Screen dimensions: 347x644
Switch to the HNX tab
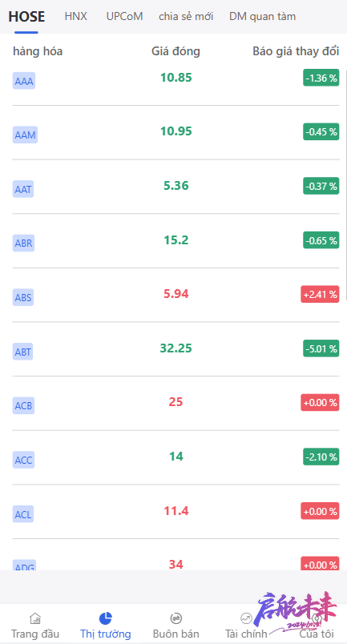pos(75,17)
